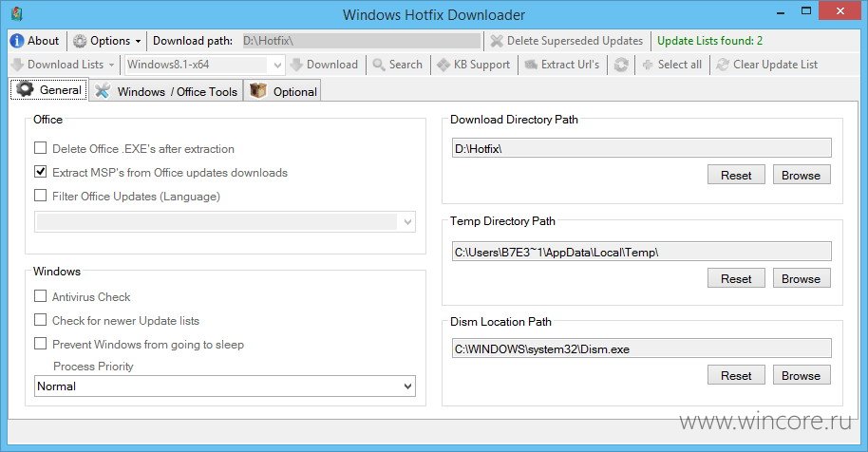Click the Delete Superseded Updates label
Viewport: 868px width, 452px height.
click(575, 41)
